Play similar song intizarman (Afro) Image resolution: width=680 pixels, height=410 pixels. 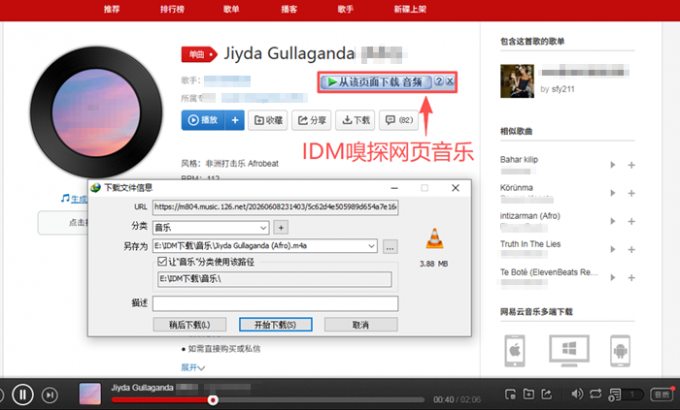click(613, 221)
